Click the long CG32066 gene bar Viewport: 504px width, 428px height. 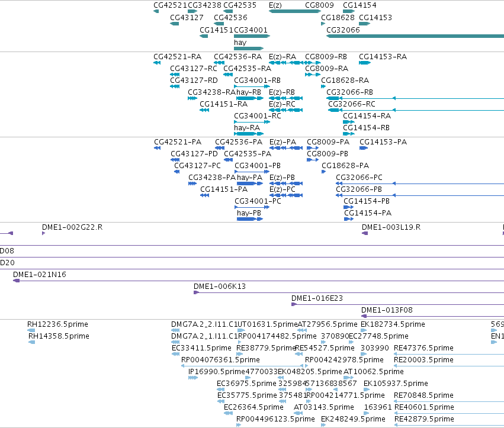coord(415,36)
